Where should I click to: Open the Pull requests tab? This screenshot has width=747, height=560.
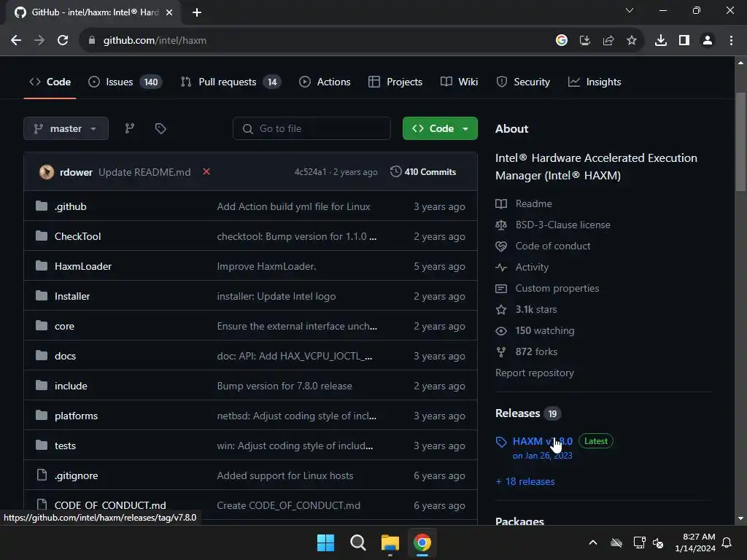pyautogui.click(x=231, y=82)
